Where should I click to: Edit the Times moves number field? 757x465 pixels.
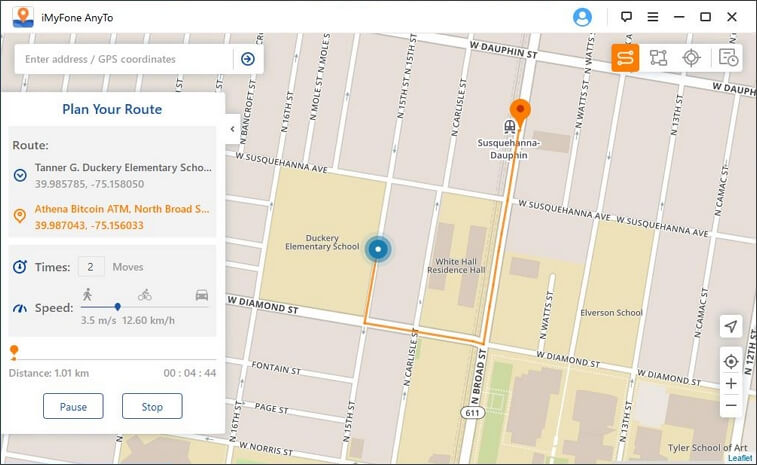coord(91,267)
